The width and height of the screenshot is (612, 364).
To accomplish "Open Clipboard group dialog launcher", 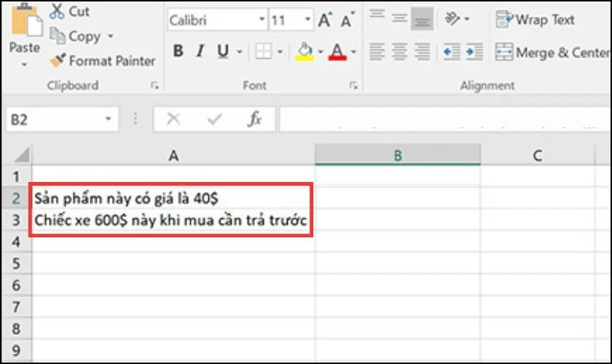I will click(154, 85).
